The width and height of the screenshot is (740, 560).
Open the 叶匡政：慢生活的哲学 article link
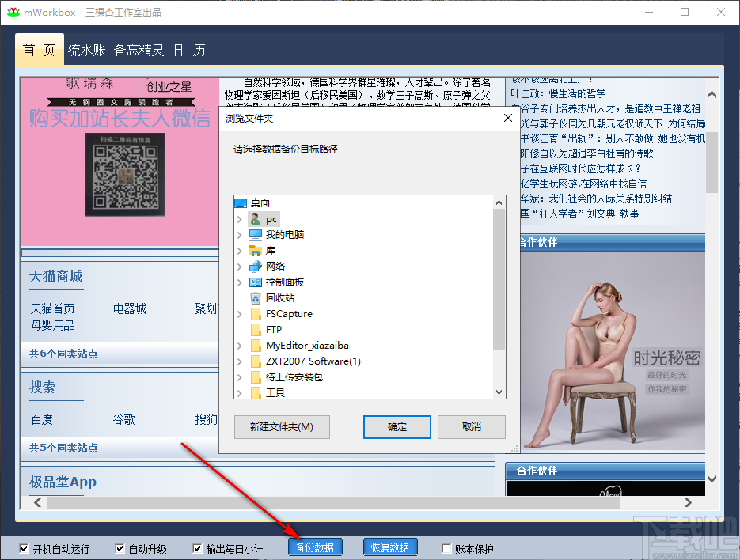(x=558, y=93)
